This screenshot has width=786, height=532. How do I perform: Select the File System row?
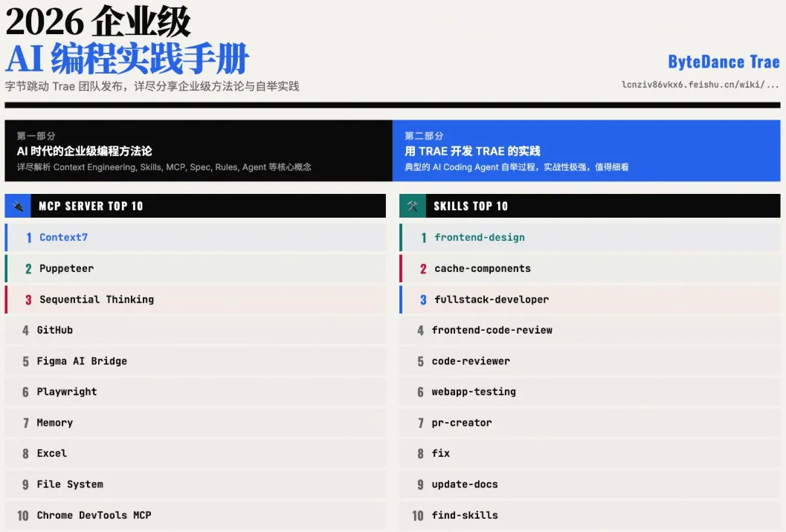tap(196, 484)
